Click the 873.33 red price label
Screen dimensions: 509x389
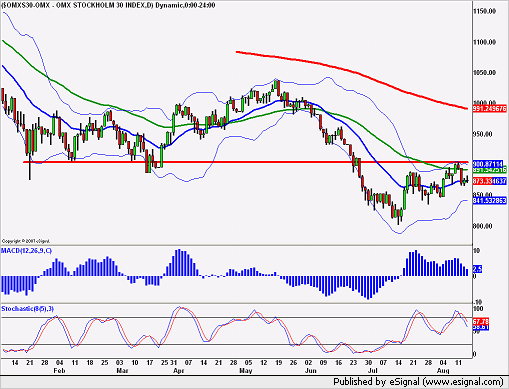(x=482, y=181)
